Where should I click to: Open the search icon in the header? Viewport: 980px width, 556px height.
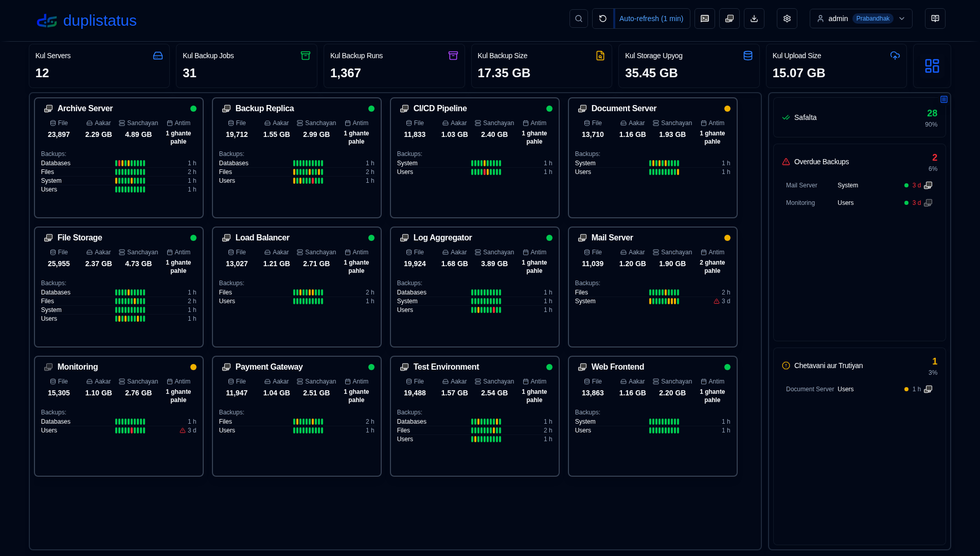[578, 19]
